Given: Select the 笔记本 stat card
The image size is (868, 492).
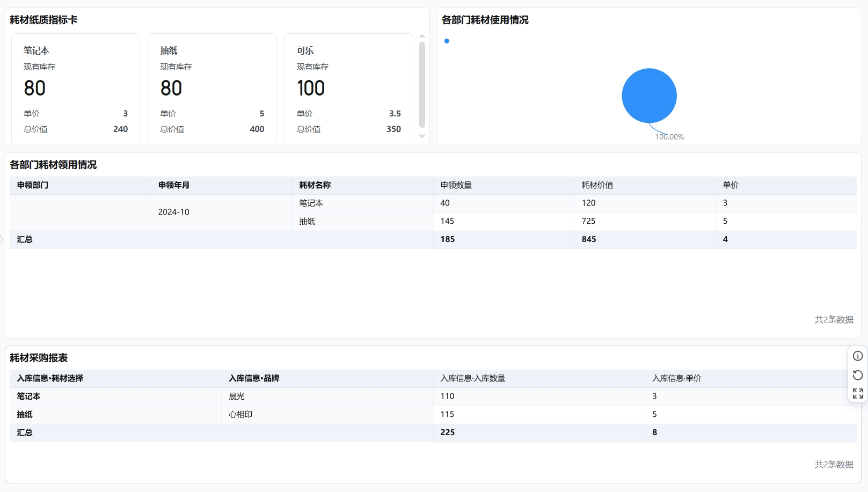Looking at the screenshot, I should 75,87.
